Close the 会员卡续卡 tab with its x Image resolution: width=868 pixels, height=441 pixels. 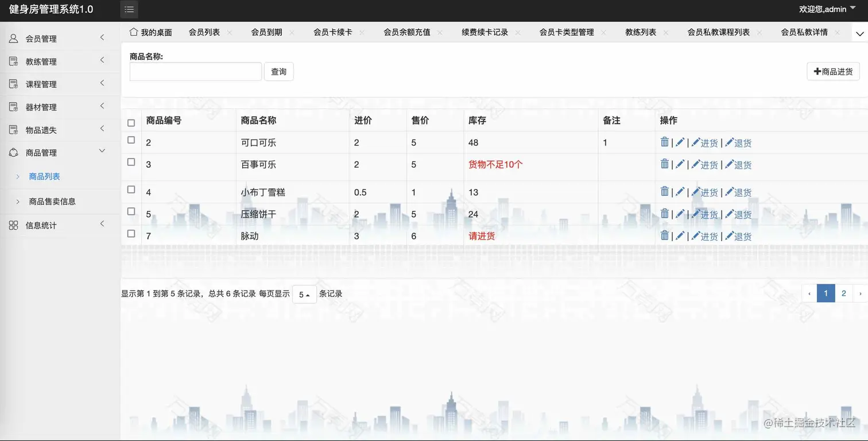click(362, 33)
